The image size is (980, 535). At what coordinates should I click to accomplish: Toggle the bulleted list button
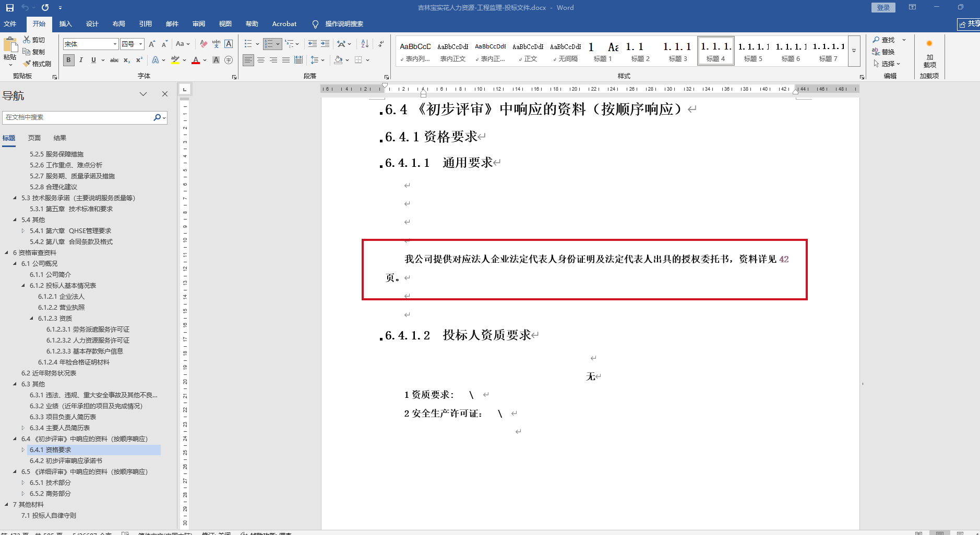248,44
